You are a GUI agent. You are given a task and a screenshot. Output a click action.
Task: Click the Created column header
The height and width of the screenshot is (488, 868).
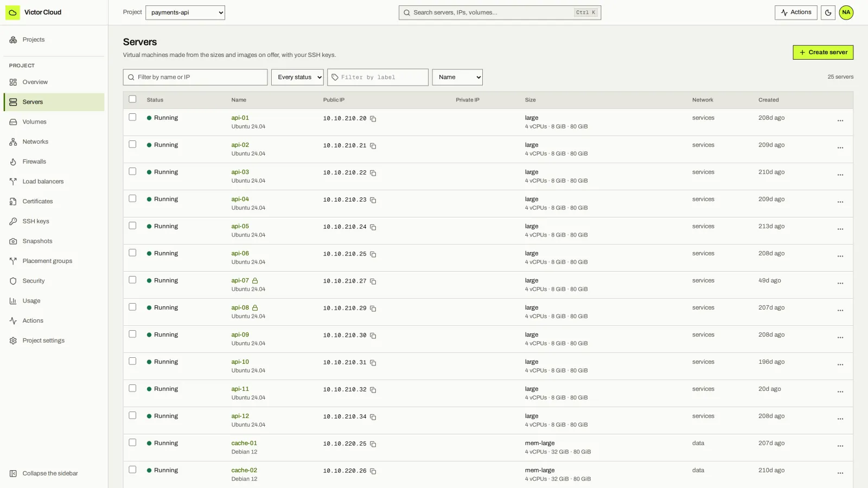(x=768, y=100)
